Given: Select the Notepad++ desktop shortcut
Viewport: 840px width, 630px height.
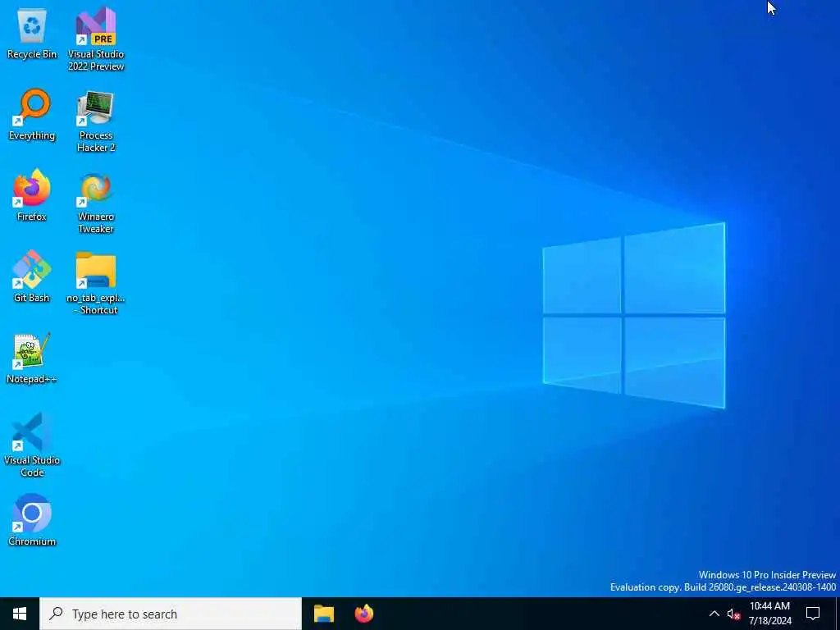Looking at the screenshot, I should coord(32,358).
